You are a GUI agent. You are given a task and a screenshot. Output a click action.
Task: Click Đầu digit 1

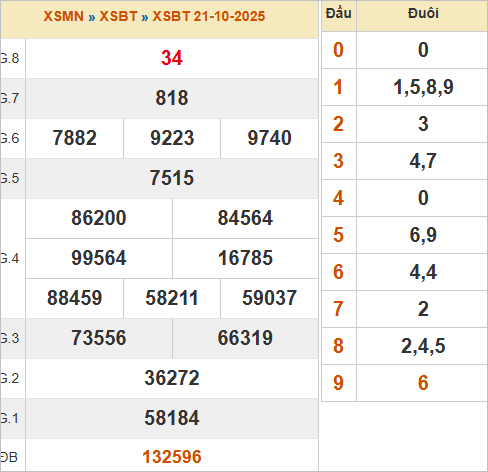338,87
